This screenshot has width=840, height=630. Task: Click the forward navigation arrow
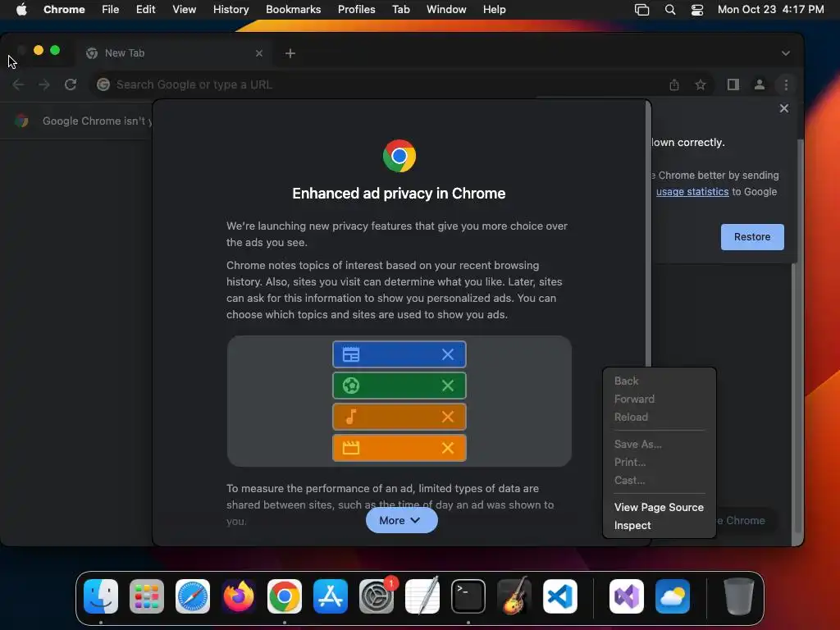44,84
